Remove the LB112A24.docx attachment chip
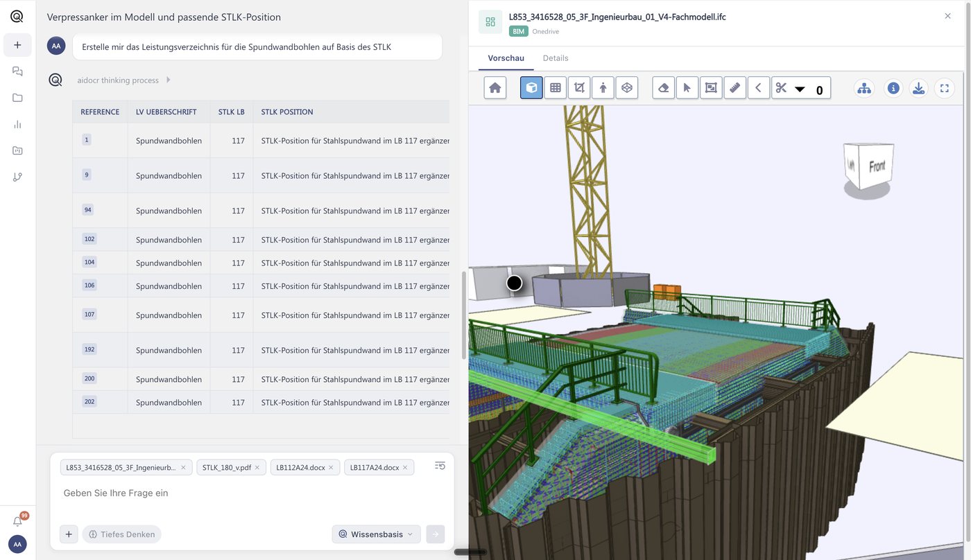 click(x=331, y=468)
